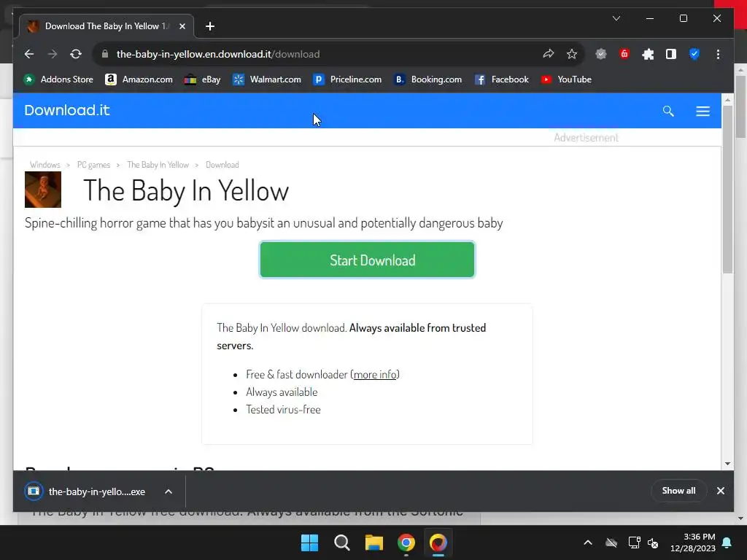This screenshot has height=560, width=747.
Task: Open the Extensions puzzle piece menu
Action: (x=648, y=54)
